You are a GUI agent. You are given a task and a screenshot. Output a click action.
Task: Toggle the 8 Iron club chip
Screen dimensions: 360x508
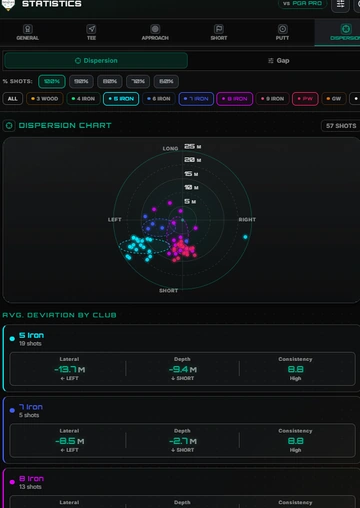235,99
